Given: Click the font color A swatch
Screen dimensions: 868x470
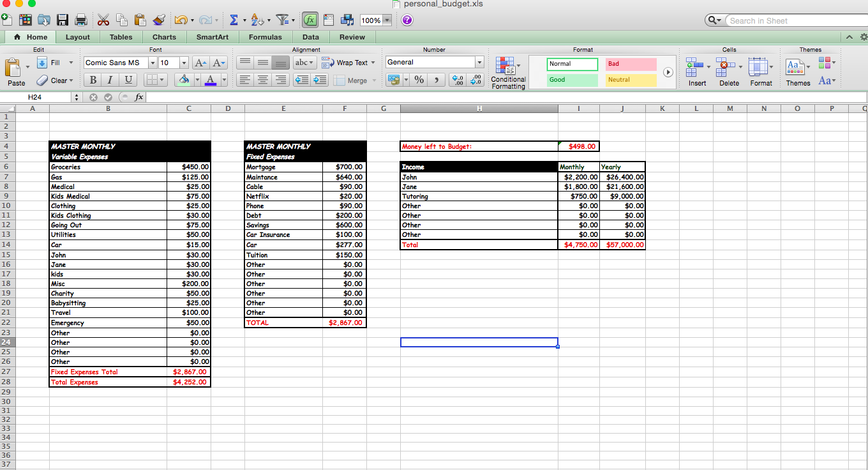Looking at the screenshot, I should tap(210, 80).
